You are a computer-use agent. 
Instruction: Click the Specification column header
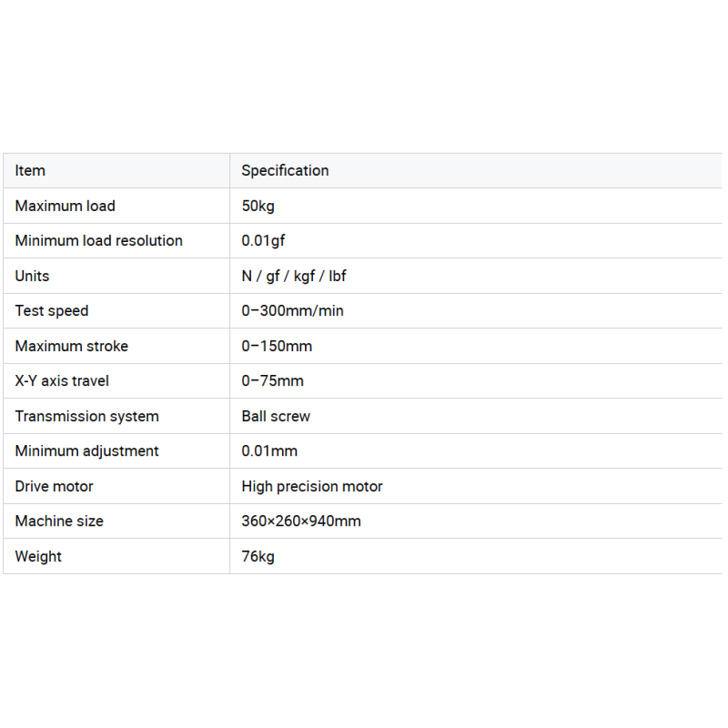(x=285, y=171)
